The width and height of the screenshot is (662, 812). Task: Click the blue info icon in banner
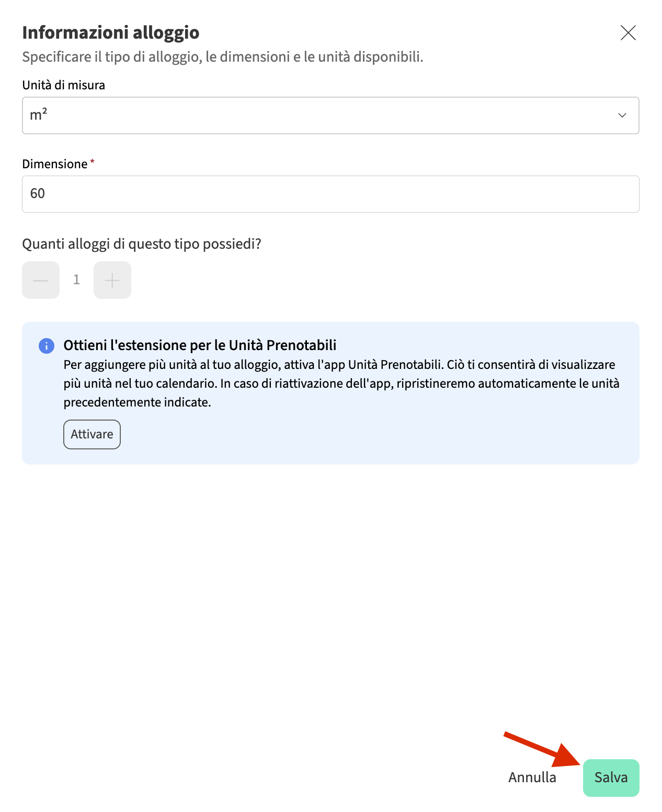pos(47,345)
